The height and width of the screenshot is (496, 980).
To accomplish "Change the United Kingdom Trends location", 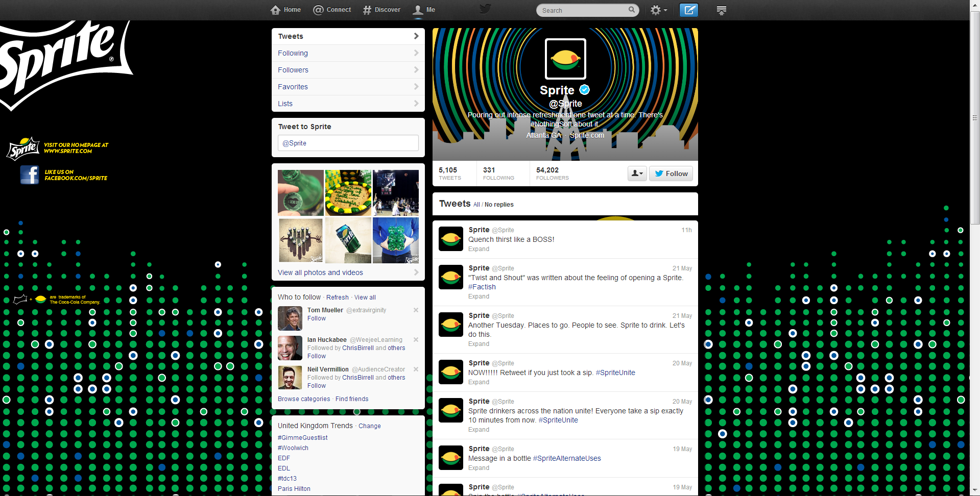I will pos(370,426).
